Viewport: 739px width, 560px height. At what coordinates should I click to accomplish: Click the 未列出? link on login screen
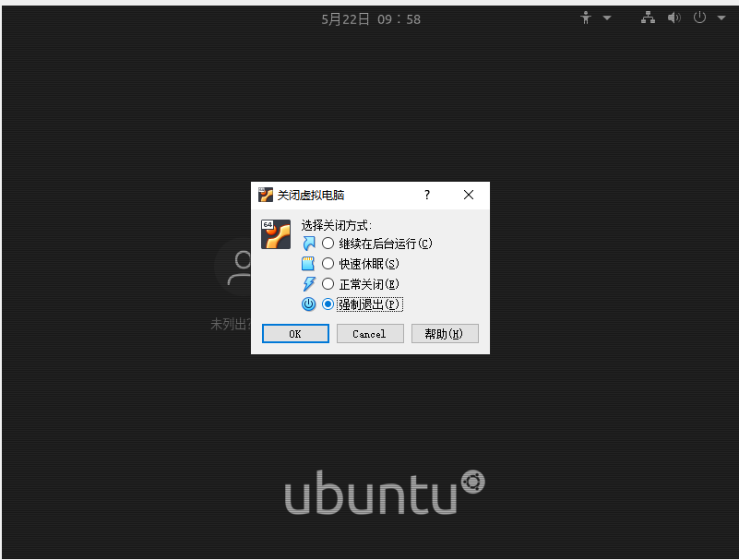click(x=231, y=325)
